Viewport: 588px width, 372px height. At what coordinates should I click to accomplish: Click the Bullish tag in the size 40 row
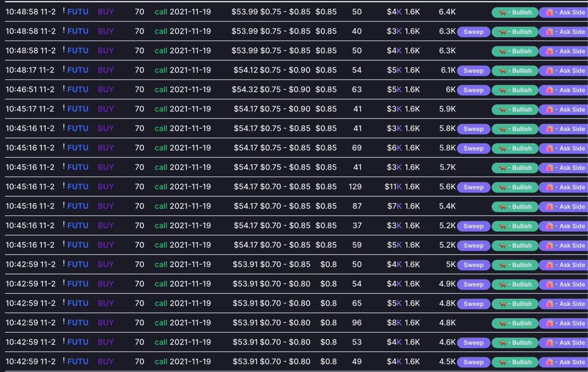(515, 32)
